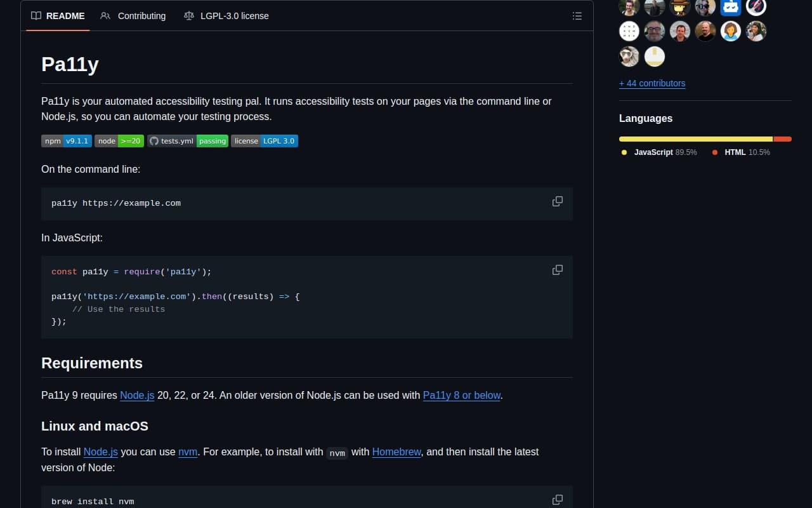Open a contributor avatar thumbnail
Image resolution: width=812 pixels, height=508 pixels.
click(x=629, y=30)
